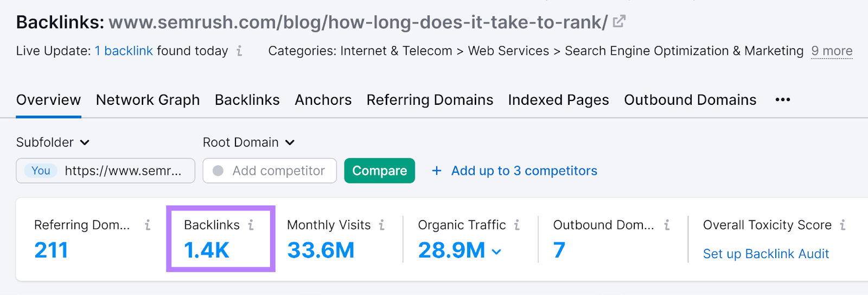Click the Referring Domains metric info icon
This screenshot has width=868, height=295.
(148, 225)
